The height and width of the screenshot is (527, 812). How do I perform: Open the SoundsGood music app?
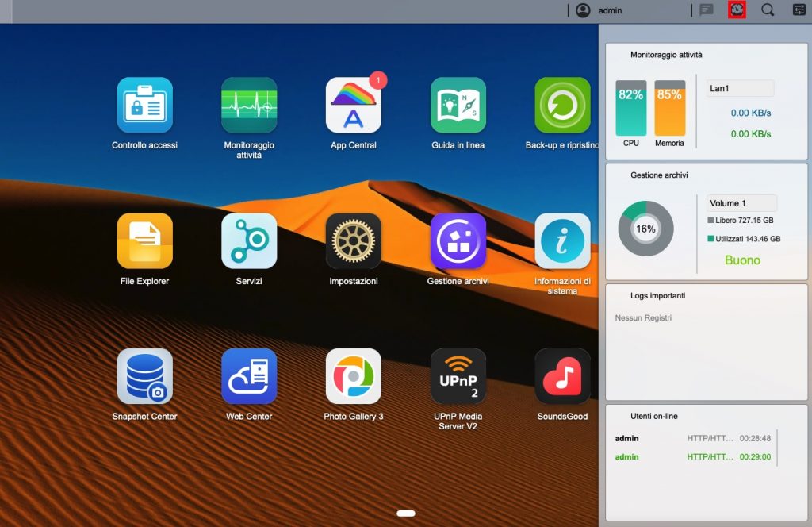click(562, 376)
